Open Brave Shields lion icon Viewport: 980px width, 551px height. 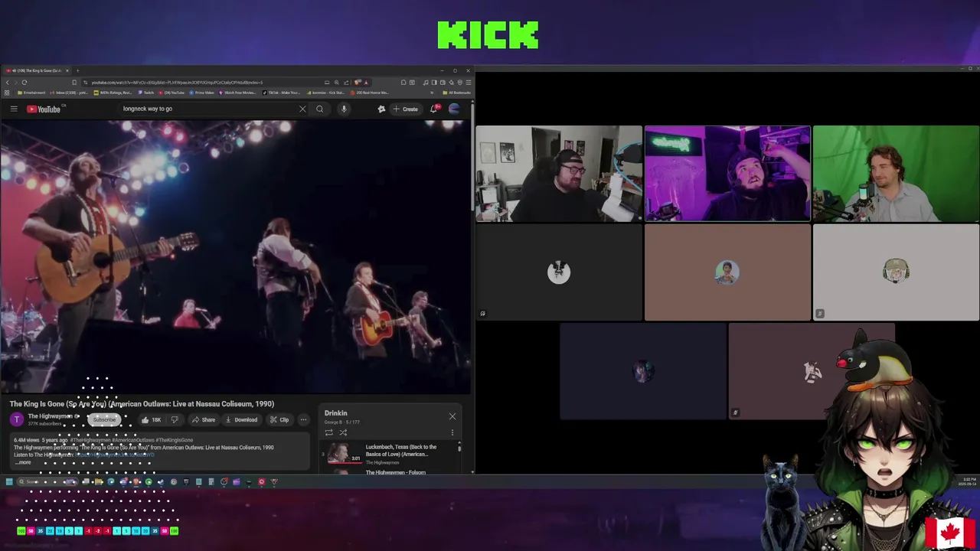coord(358,82)
